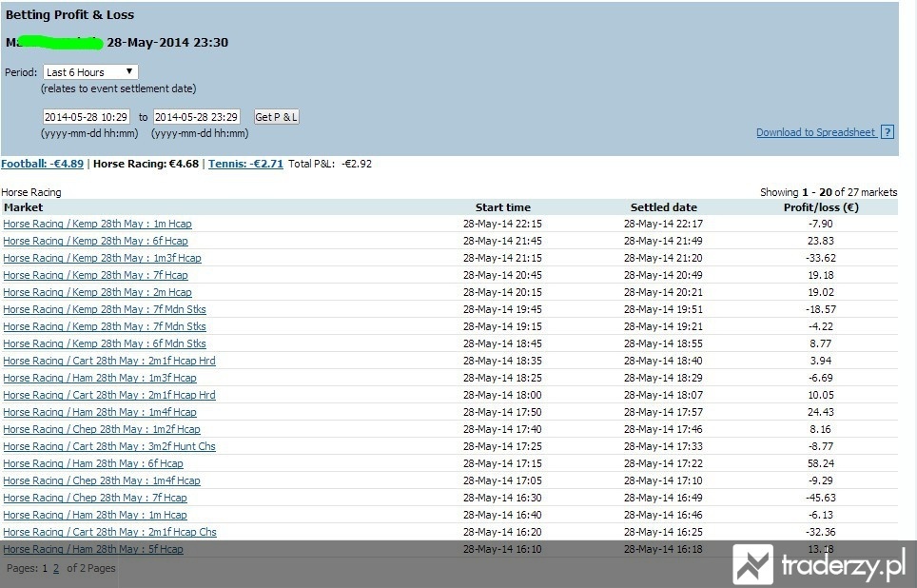Select settled date 28-May-14 22:17

[x=663, y=224]
